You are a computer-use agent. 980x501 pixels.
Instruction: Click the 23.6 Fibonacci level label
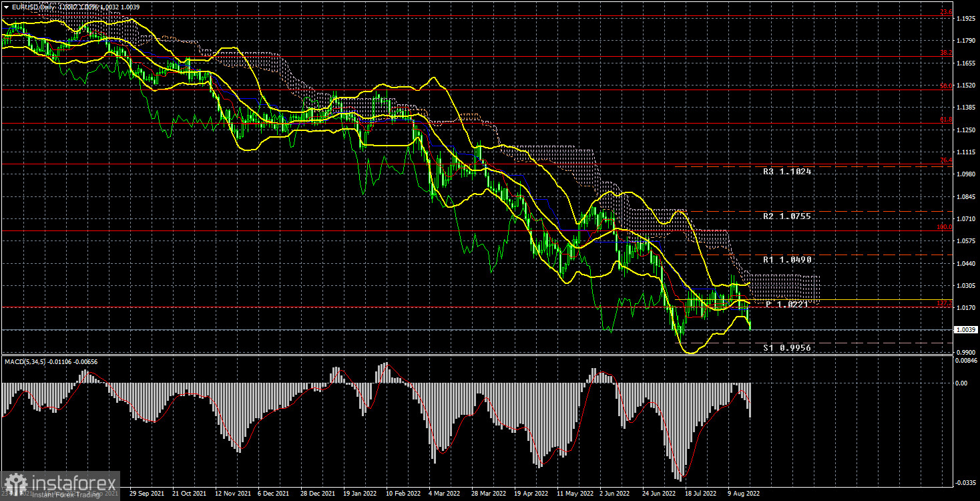[x=946, y=12]
